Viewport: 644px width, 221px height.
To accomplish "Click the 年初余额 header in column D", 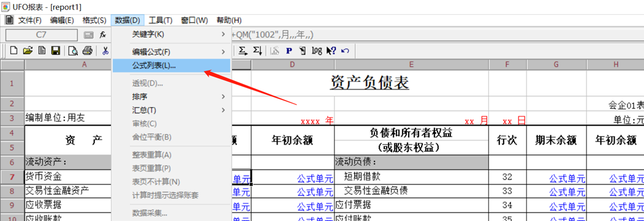I will (293, 141).
